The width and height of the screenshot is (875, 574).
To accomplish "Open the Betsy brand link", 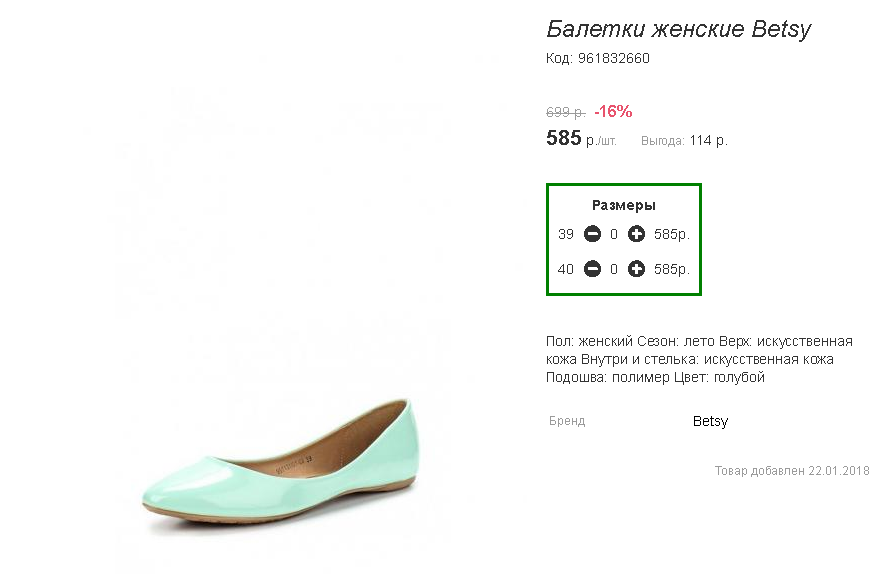I will tap(710, 421).
